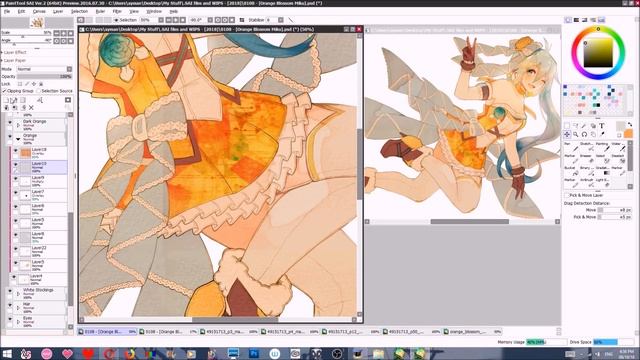Click the Lock all padlock icon
This screenshot has width=640, height=360.
pos(41,84)
